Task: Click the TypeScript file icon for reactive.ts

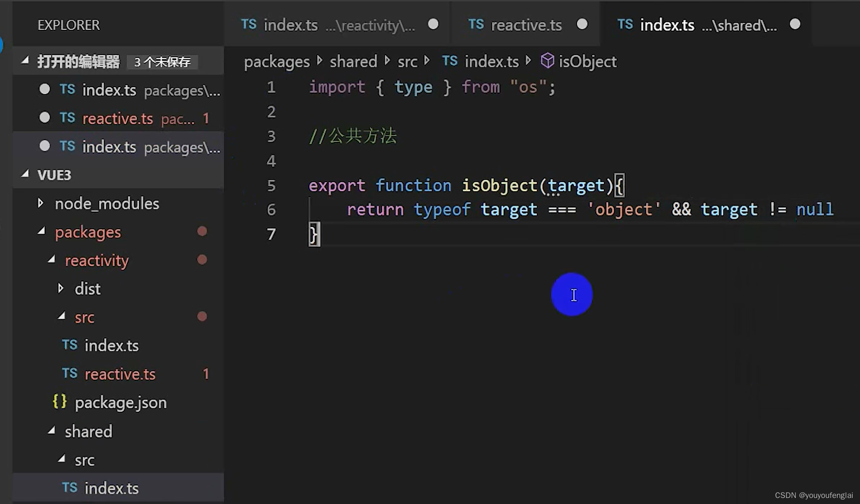Action: [x=69, y=119]
